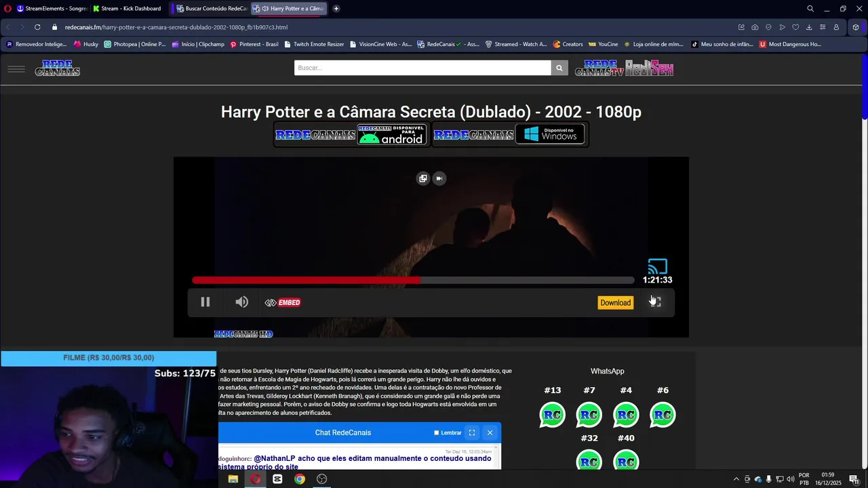Viewport: 868px width, 488px height.
Task: Click the heart bookmark icon in the address bar
Action: pos(795,27)
